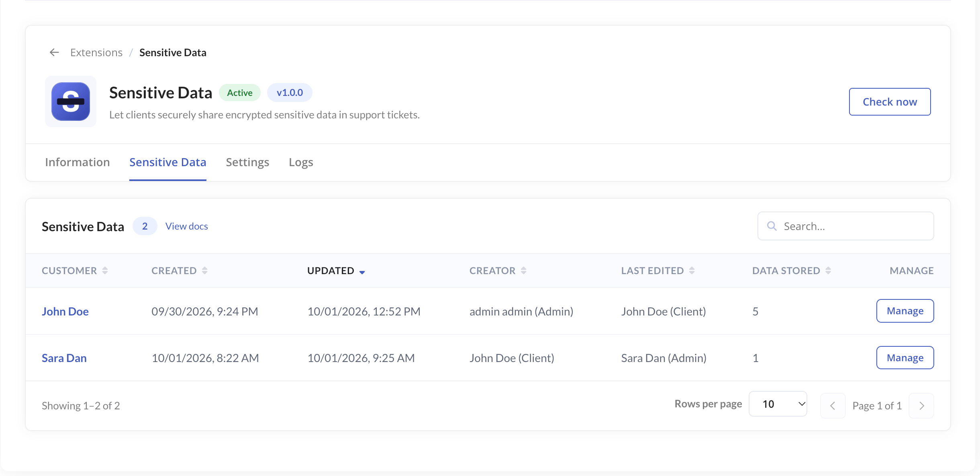This screenshot has height=476, width=980.
Task: Select the 10/01/2026, 8:22 AM created cell
Action: click(205, 358)
